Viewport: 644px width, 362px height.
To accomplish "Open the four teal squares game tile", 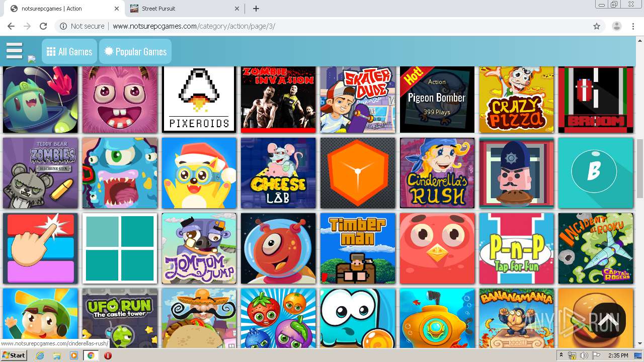I will [120, 248].
